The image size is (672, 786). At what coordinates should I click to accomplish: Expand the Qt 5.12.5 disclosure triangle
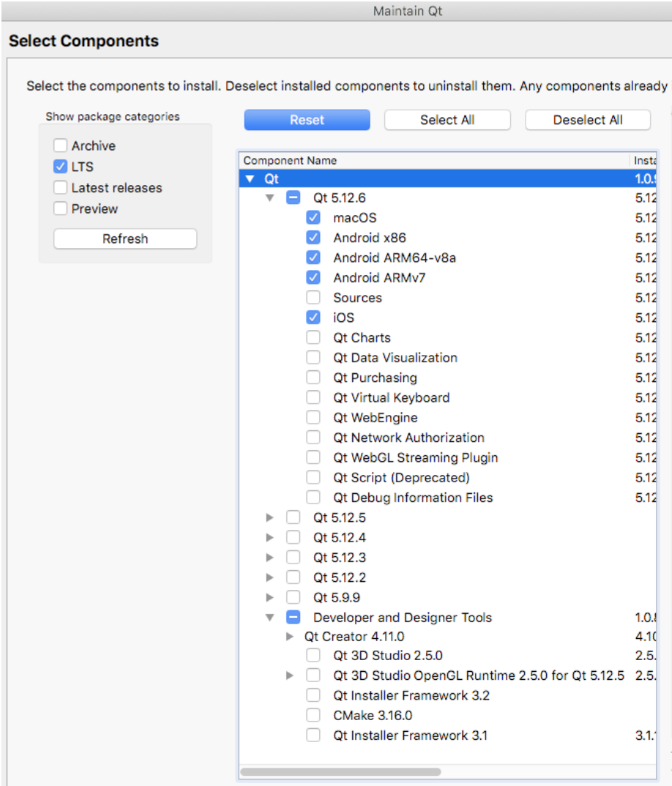[270, 517]
